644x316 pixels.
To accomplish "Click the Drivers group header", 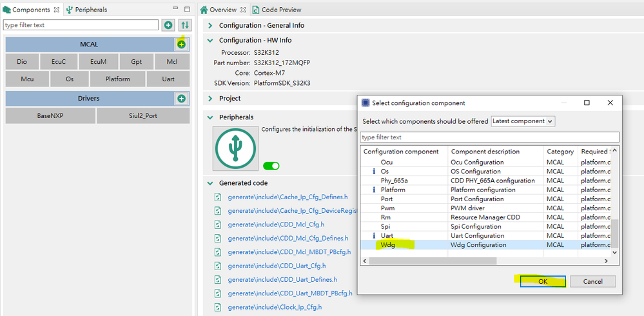I will pyautogui.click(x=89, y=99).
